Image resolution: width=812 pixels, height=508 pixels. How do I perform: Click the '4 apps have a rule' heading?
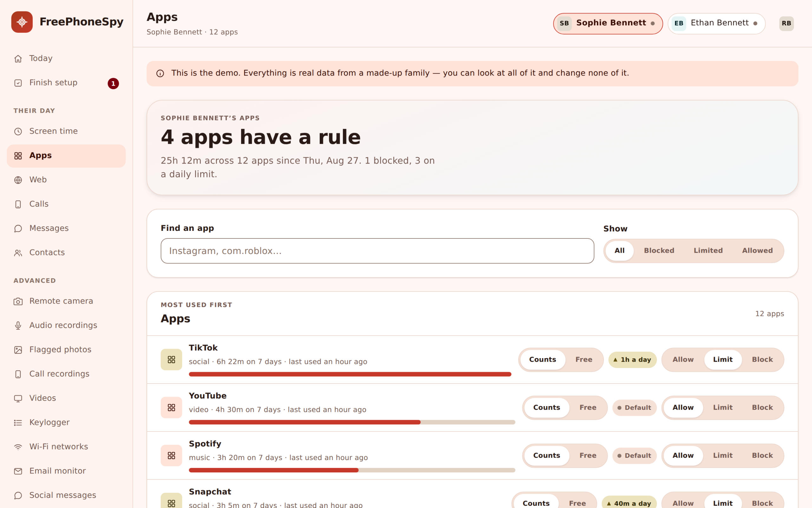coord(261,137)
